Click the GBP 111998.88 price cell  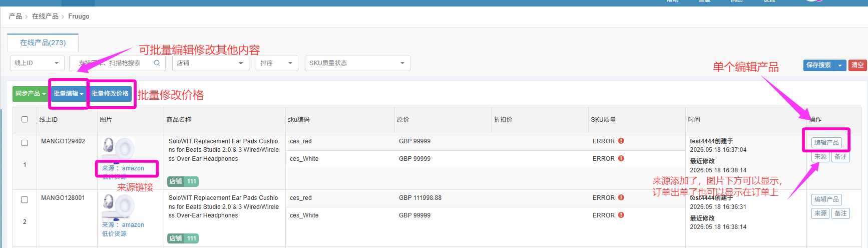420,198
